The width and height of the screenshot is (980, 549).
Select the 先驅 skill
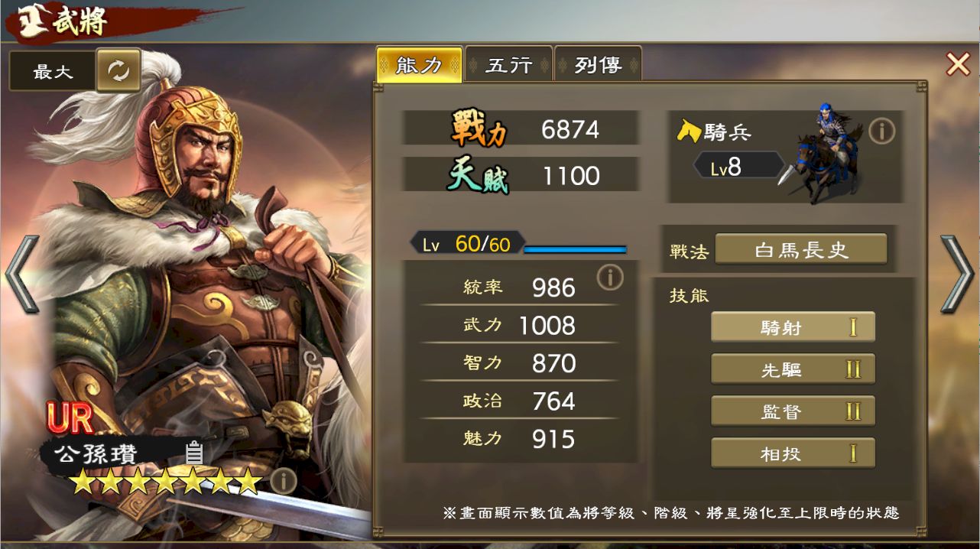(793, 369)
